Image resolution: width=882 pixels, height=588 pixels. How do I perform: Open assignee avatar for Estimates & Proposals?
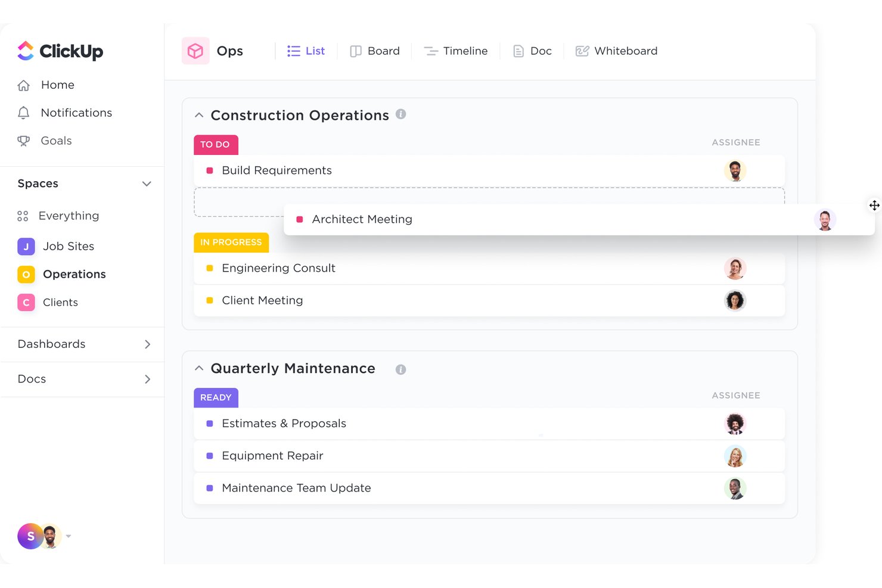click(735, 424)
